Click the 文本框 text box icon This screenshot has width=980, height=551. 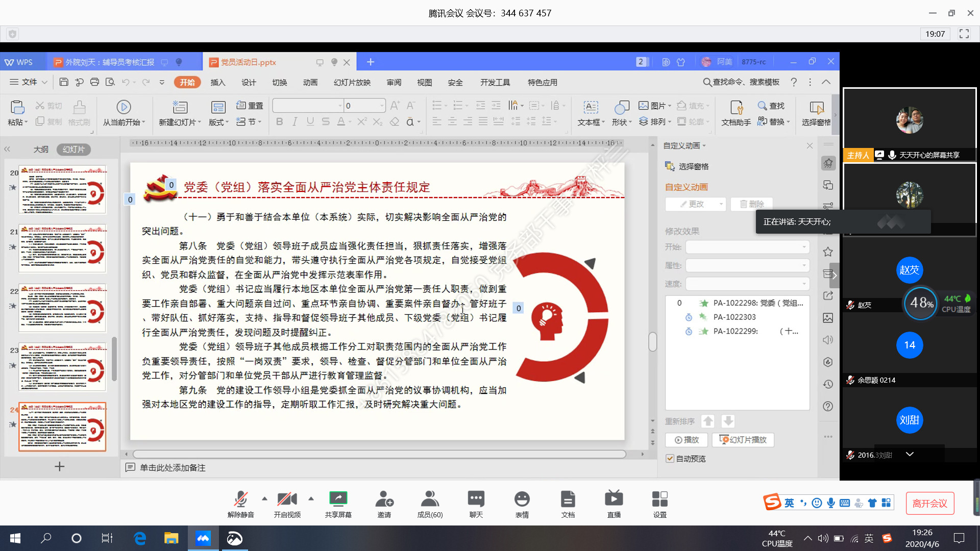point(591,107)
